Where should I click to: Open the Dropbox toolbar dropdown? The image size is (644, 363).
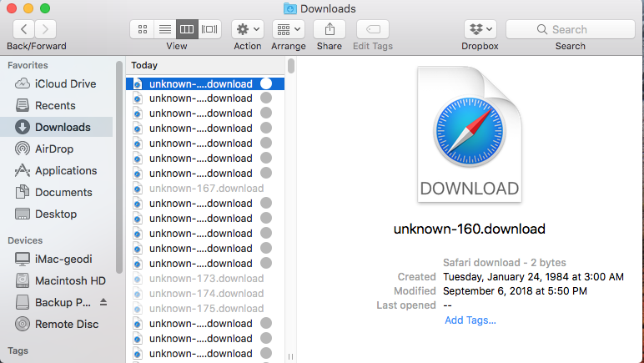(480, 29)
